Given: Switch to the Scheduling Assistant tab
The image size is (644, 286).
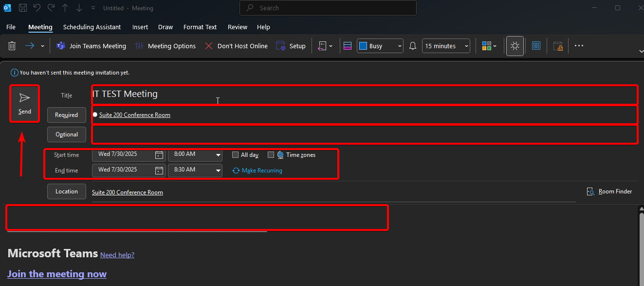Looking at the screenshot, I should [x=92, y=27].
